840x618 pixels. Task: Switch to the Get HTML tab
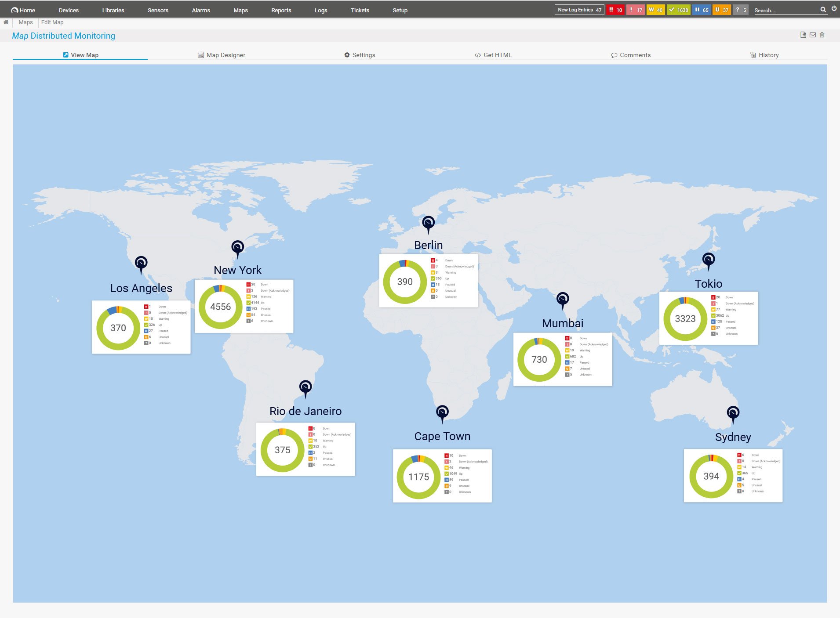[493, 55]
